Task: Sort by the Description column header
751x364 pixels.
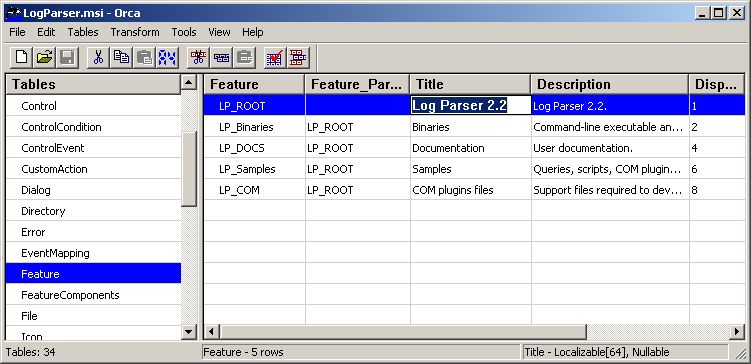Action: [610, 84]
